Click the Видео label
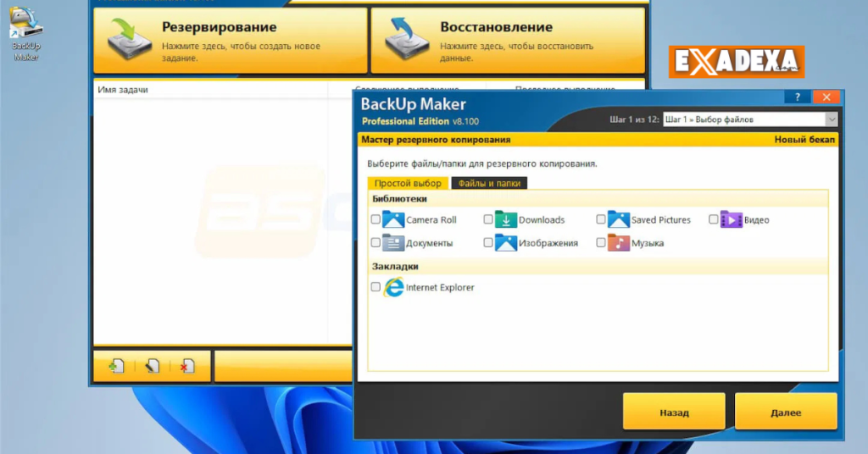The width and height of the screenshot is (868, 454). 756,220
